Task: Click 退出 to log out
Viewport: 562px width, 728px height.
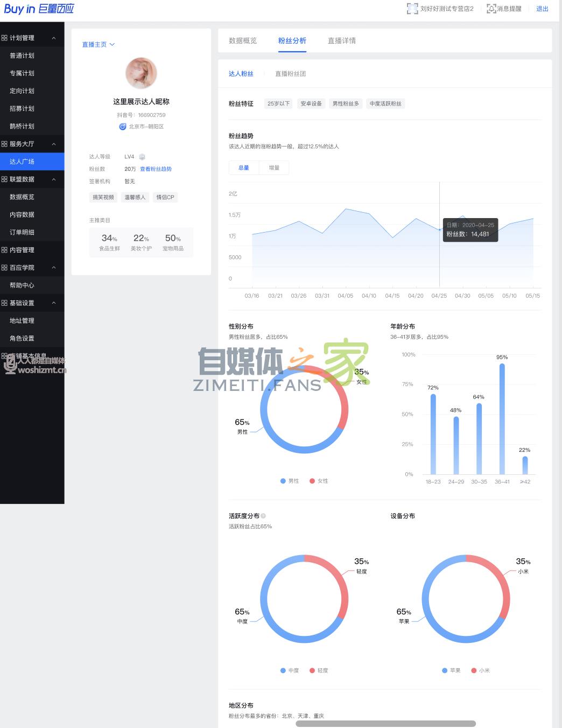Action: pos(542,9)
